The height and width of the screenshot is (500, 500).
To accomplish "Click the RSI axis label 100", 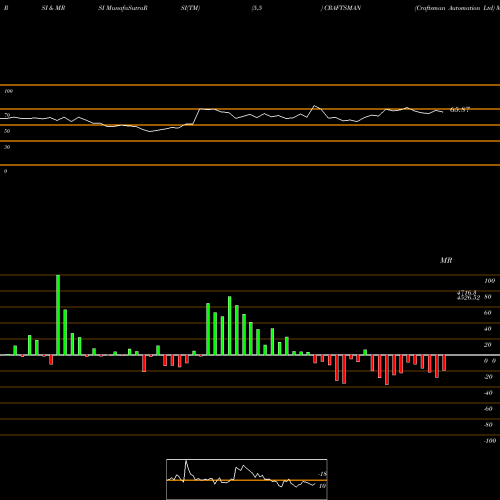I will tap(8, 91).
